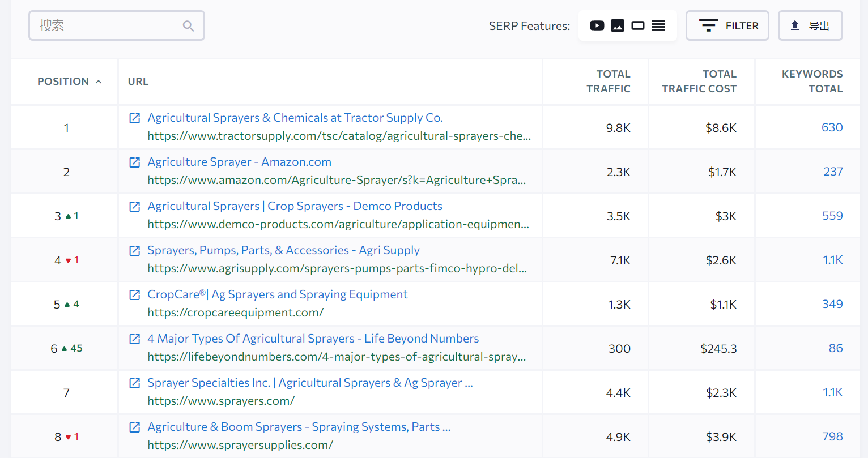Open Agricultural Sprayers & Chemicals at Tractor Supply link
This screenshot has width=868, height=458.
coord(295,118)
